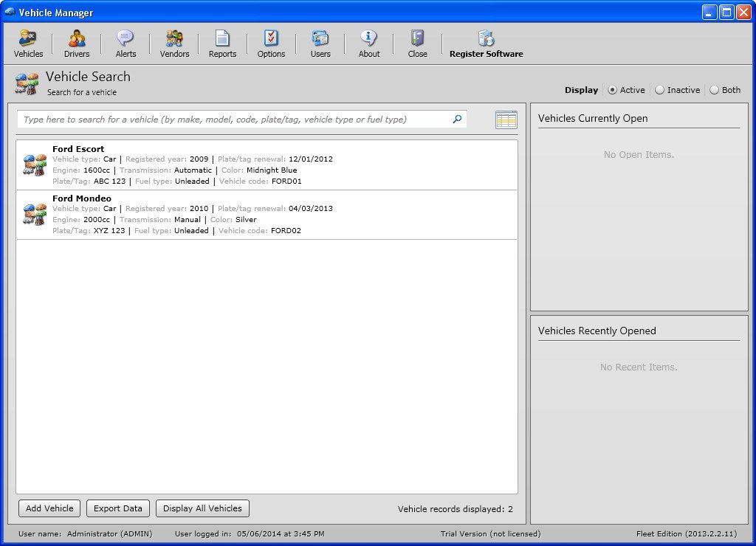Open the Reports section
The height and width of the screenshot is (546, 756).
222,43
